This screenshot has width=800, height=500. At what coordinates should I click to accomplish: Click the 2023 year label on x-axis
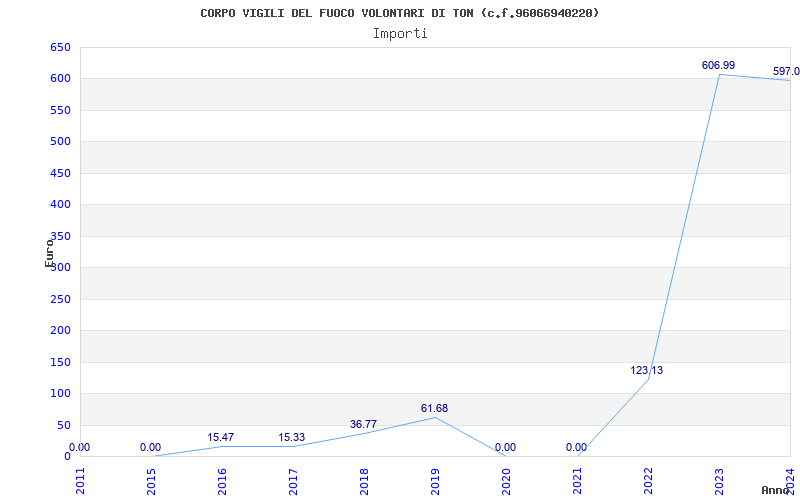tap(719, 482)
